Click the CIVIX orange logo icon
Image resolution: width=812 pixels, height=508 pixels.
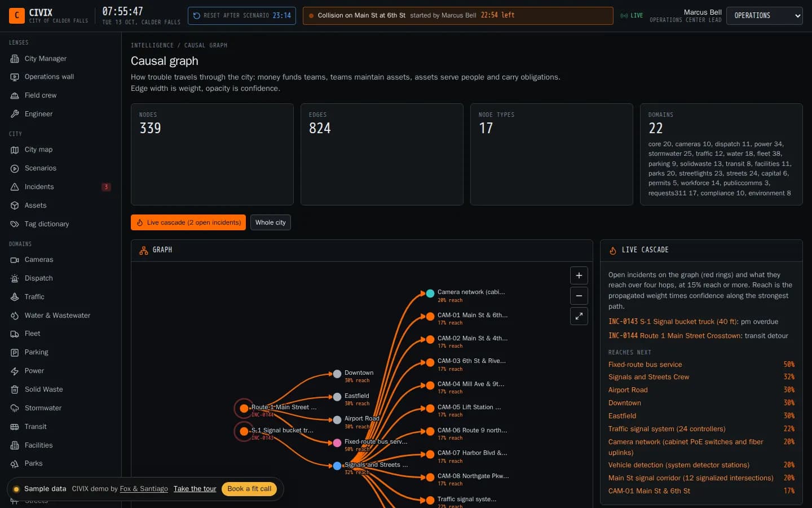17,15
